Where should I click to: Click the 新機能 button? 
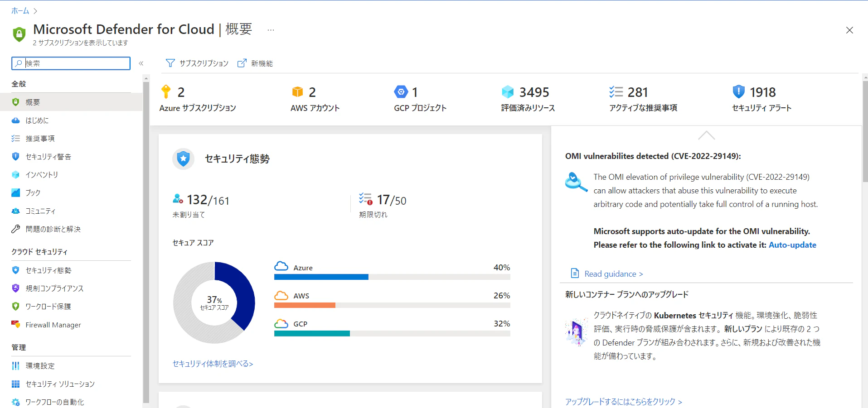255,63
